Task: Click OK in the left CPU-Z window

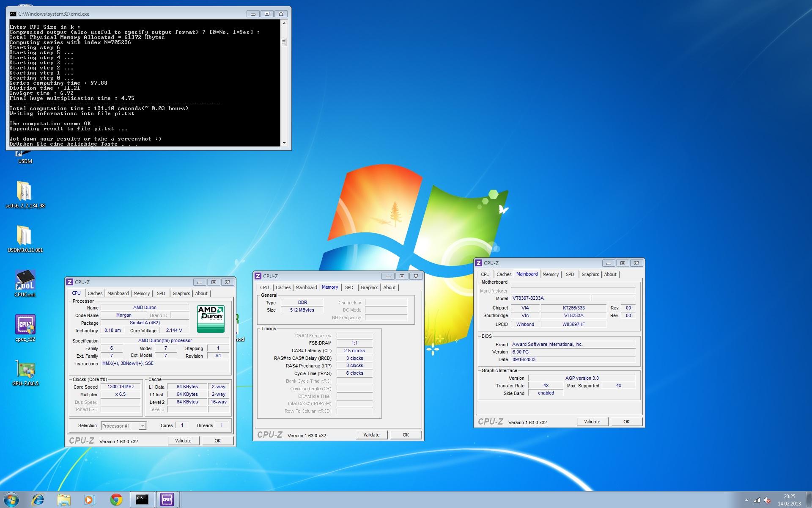Action: coord(218,441)
